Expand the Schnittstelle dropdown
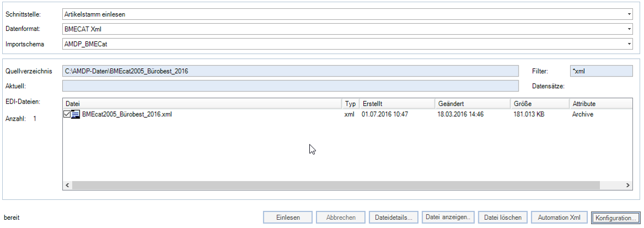The width and height of the screenshot is (644, 228). coord(629,14)
